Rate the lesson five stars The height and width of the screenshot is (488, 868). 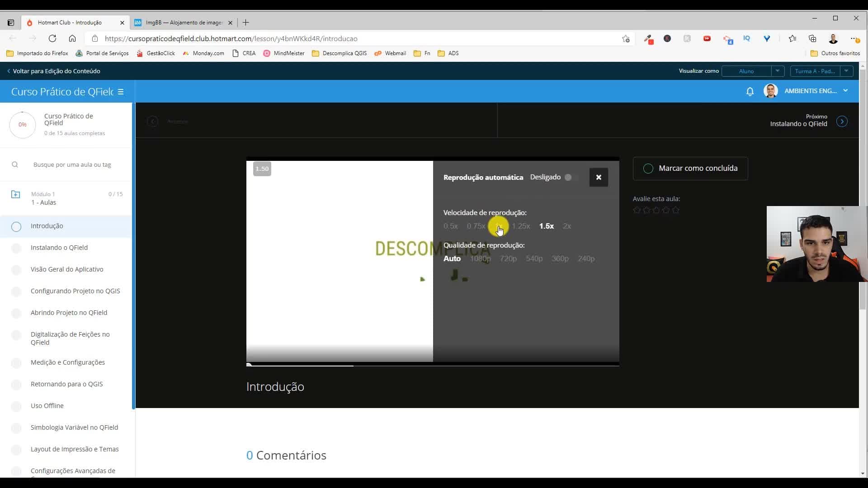pyautogui.click(x=675, y=210)
